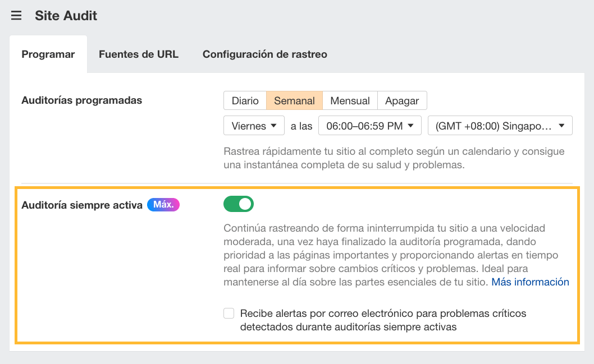Select Diario audit frequency
Viewport: 594px width, 364px height.
coord(244,100)
